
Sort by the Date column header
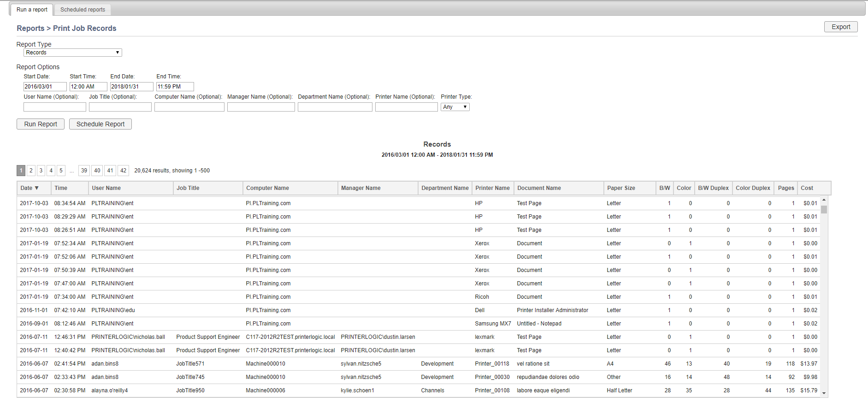pyautogui.click(x=30, y=188)
